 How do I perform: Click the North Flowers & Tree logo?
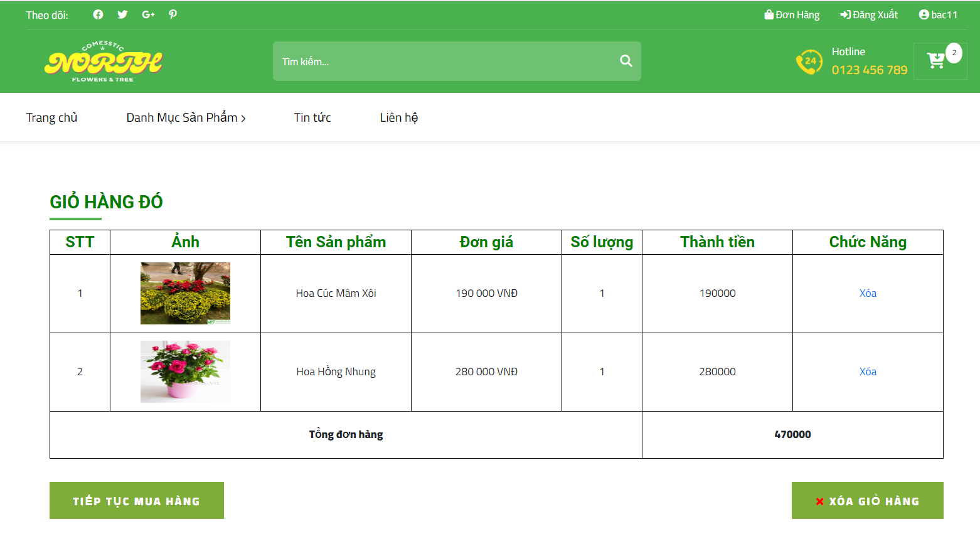pos(103,61)
